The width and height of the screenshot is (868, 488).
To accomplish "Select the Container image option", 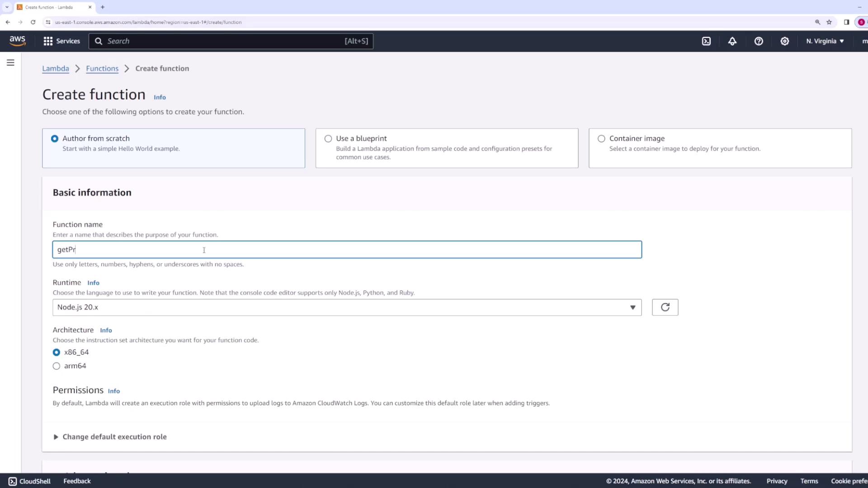I will [x=601, y=139].
